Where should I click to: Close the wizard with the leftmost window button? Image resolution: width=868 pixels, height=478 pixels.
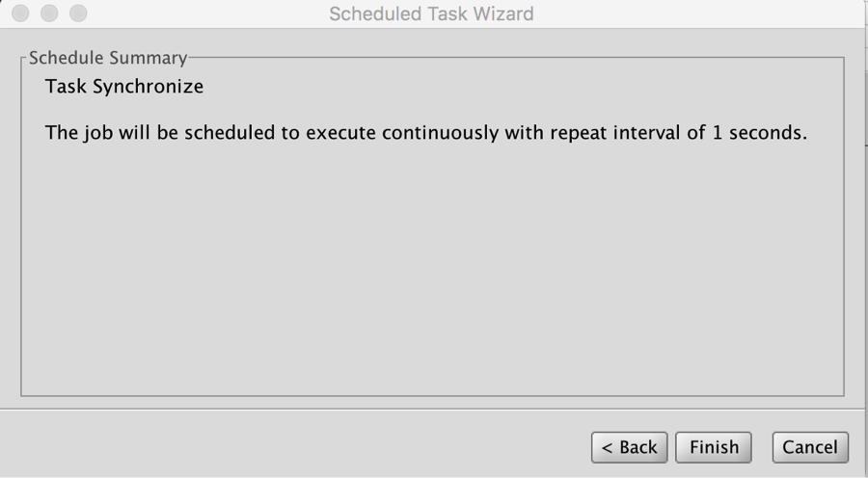[20, 14]
